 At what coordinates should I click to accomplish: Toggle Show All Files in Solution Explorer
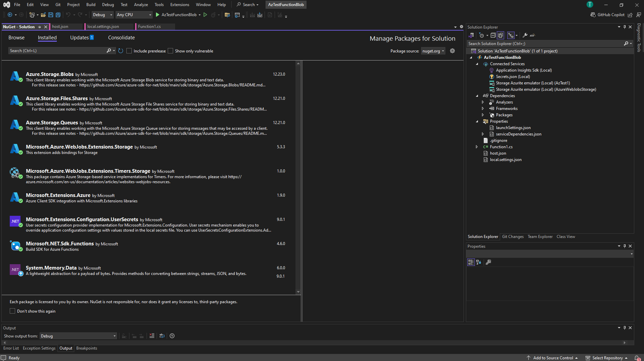click(x=500, y=35)
